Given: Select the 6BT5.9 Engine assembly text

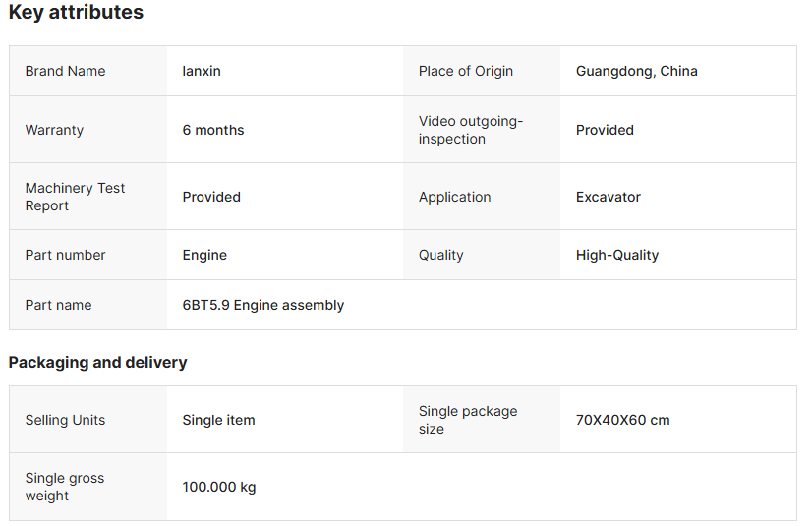Looking at the screenshot, I should [x=263, y=305].
